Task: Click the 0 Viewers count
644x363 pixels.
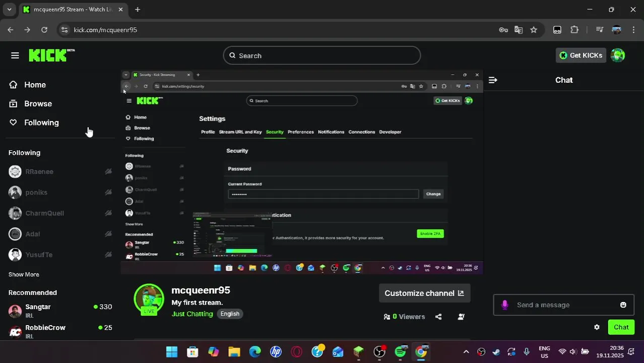Action: point(404,317)
